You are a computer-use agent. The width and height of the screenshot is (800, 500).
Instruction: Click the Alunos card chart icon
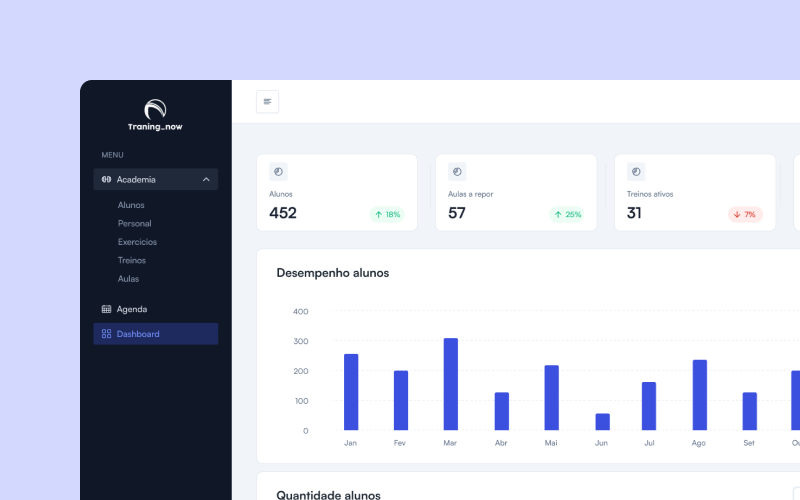point(278,171)
